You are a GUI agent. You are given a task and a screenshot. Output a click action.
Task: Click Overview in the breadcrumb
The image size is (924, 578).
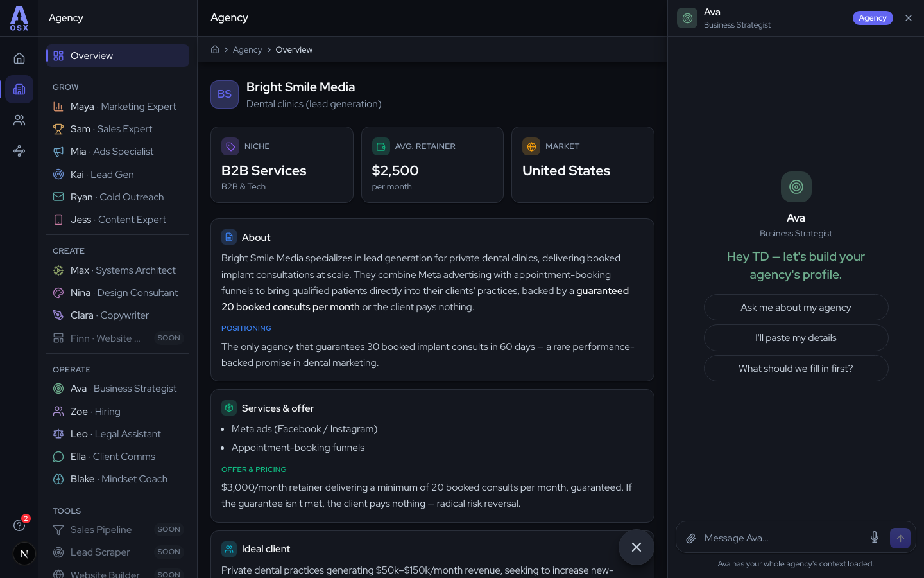pos(294,49)
